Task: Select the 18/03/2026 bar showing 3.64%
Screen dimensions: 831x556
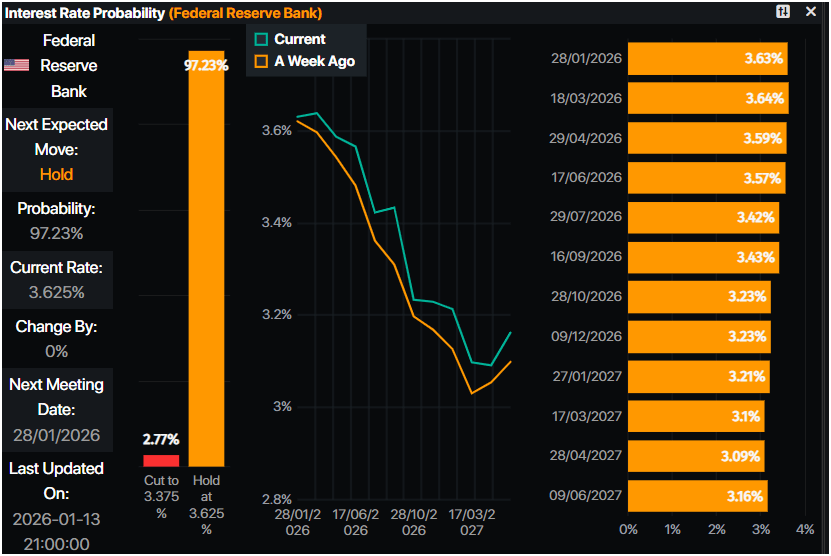Action: click(x=708, y=98)
